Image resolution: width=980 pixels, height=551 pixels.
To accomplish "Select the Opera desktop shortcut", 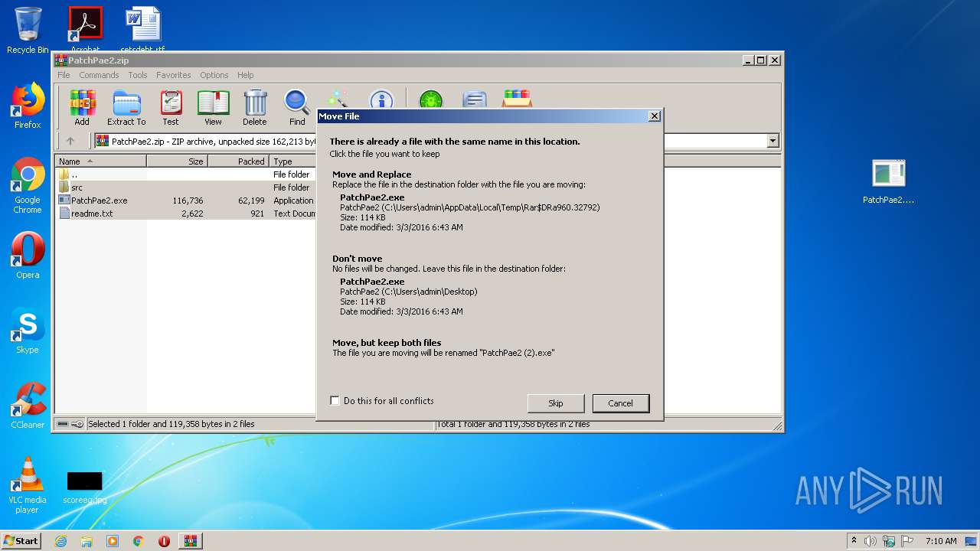I will 28,256.
